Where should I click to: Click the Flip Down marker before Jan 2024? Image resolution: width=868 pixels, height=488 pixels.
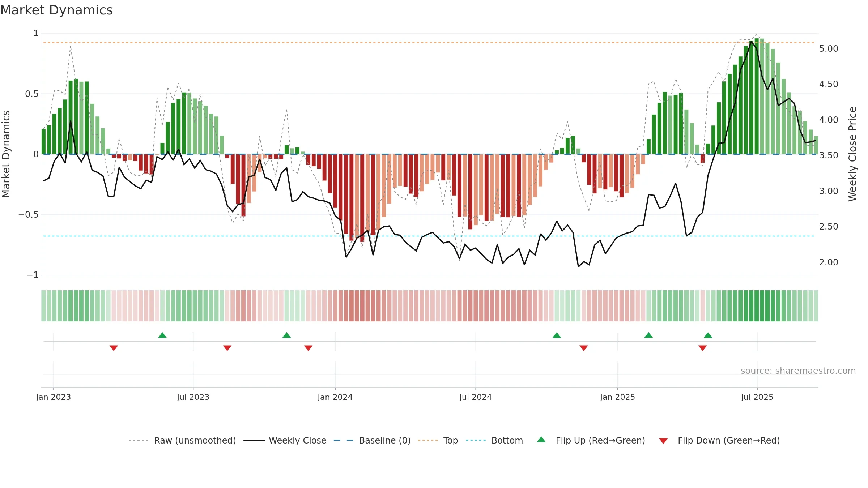[308, 348]
